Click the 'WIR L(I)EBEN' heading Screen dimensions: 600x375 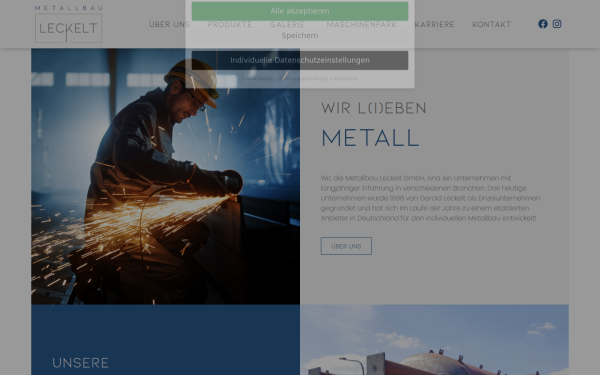tap(373, 108)
